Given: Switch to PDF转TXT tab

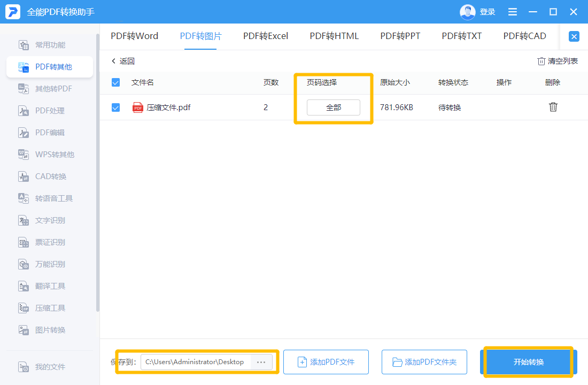Looking at the screenshot, I should pyautogui.click(x=462, y=36).
